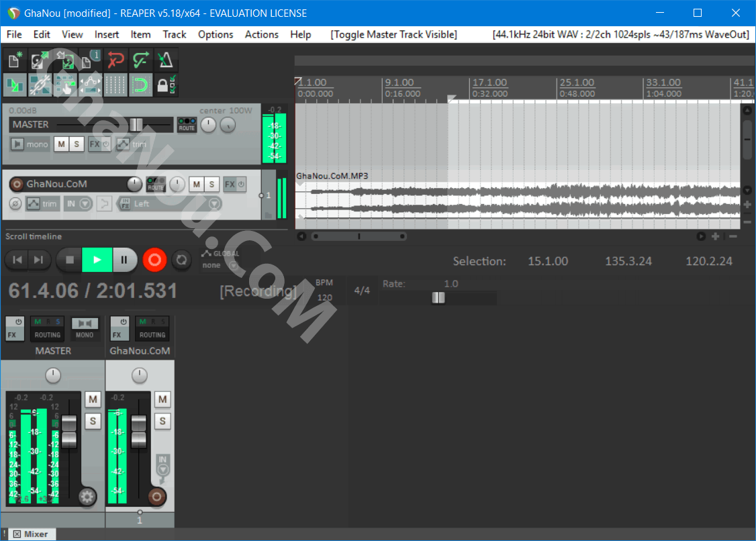Click MASTER volume fader in track panel
The width and height of the screenshot is (756, 541).
pyautogui.click(x=136, y=125)
